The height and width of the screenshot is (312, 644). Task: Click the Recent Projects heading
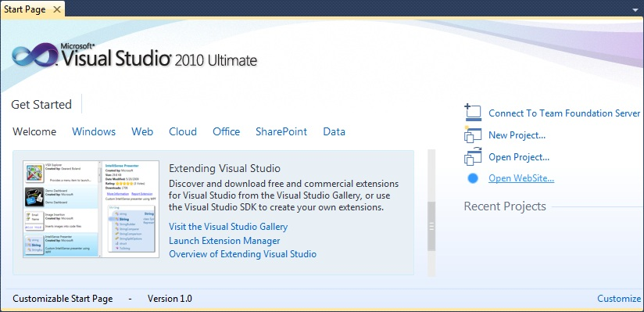[505, 206]
